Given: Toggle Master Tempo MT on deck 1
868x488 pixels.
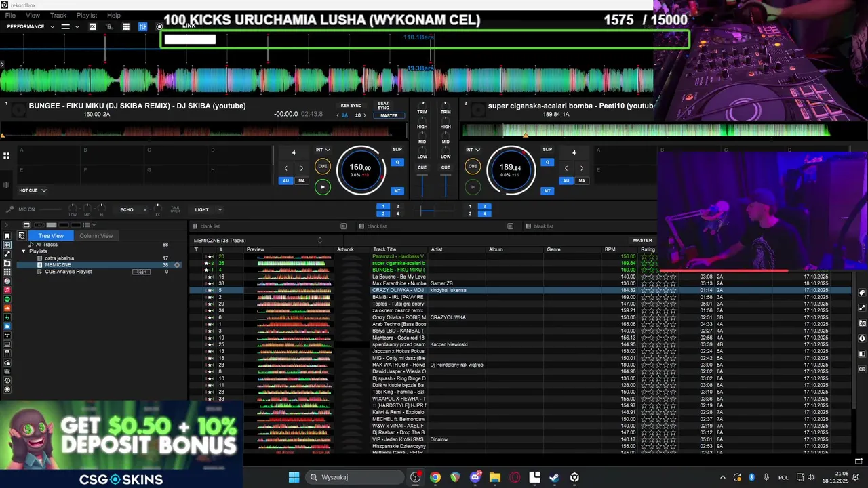Looking at the screenshot, I should click(x=397, y=190).
